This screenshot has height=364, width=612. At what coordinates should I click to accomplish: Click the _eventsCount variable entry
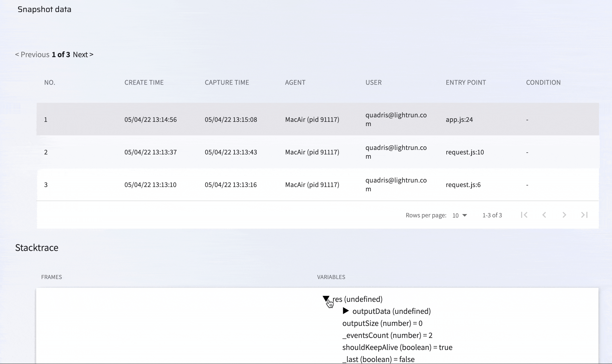tap(387, 335)
